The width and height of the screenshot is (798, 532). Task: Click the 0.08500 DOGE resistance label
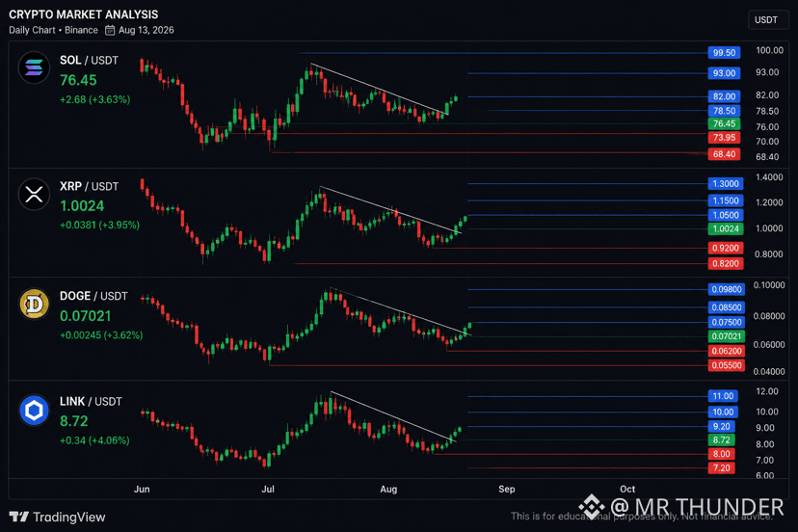[727, 307]
